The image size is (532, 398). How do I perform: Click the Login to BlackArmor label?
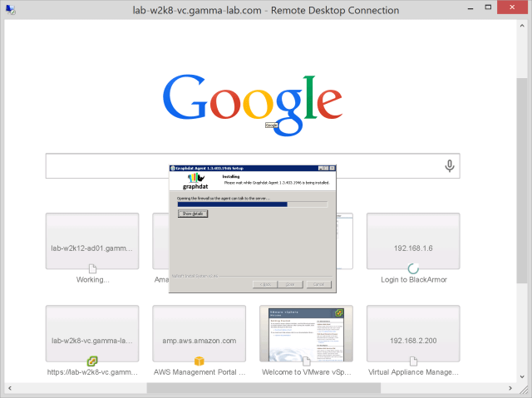tap(414, 280)
